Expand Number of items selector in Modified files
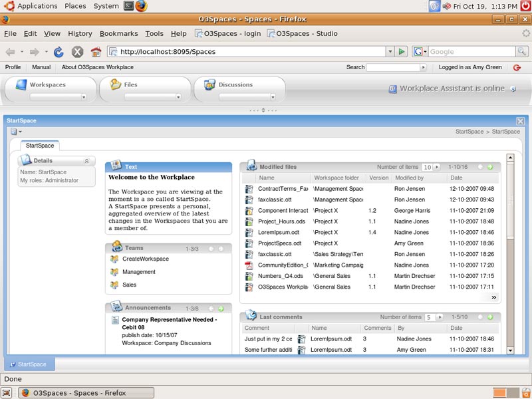 tap(437, 167)
